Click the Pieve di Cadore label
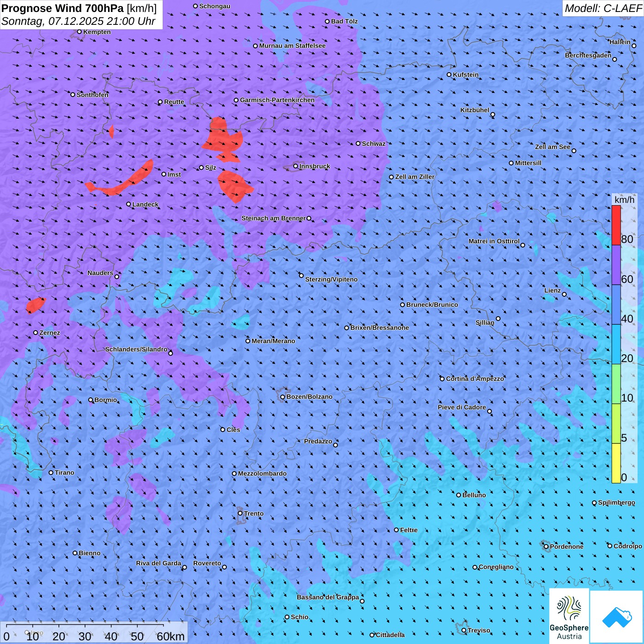Image resolution: width=644 pixels, height=644 pixels. click(461, 407)
